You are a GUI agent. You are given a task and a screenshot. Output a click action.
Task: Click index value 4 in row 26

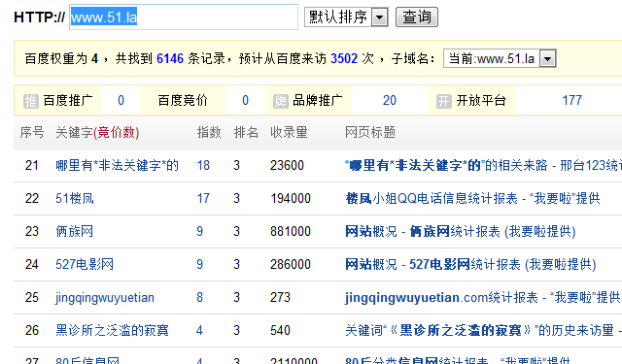pos(199,330)
